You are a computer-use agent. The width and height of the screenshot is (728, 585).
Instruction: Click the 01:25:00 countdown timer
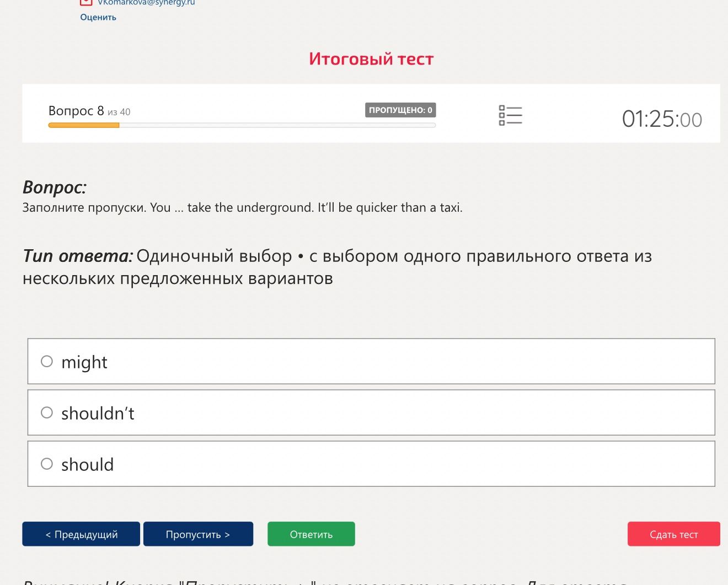tap(662, 119)
